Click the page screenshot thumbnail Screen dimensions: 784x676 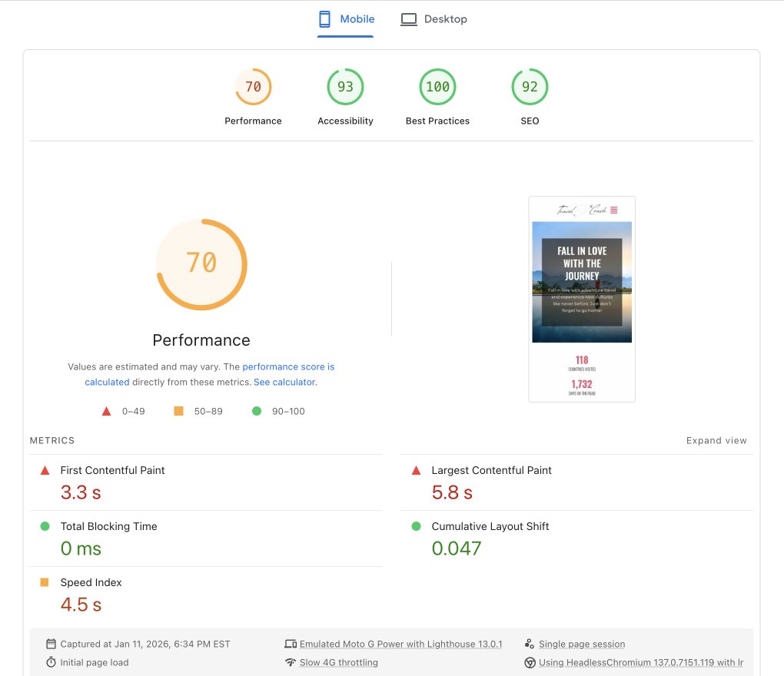[x=581, y=299]
